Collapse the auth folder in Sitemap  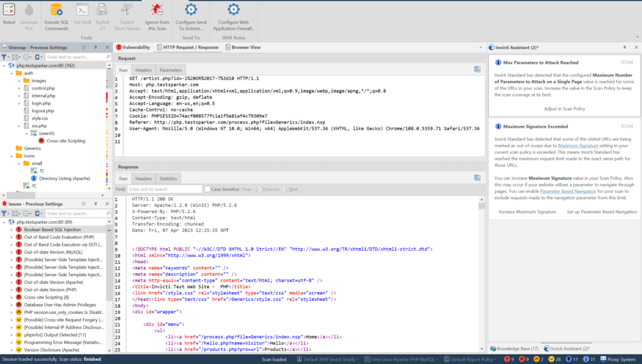coord(11,73)
